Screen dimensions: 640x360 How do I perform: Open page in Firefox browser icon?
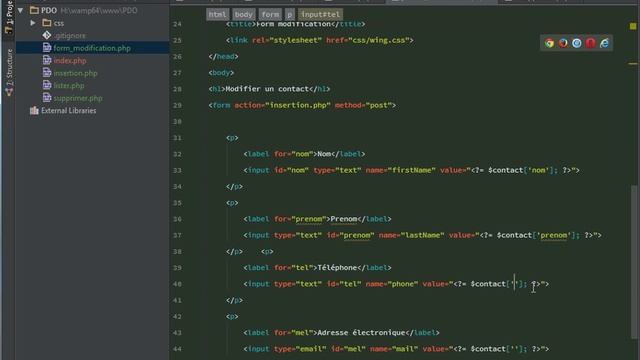pyautogui.click(x=563, y=43)
